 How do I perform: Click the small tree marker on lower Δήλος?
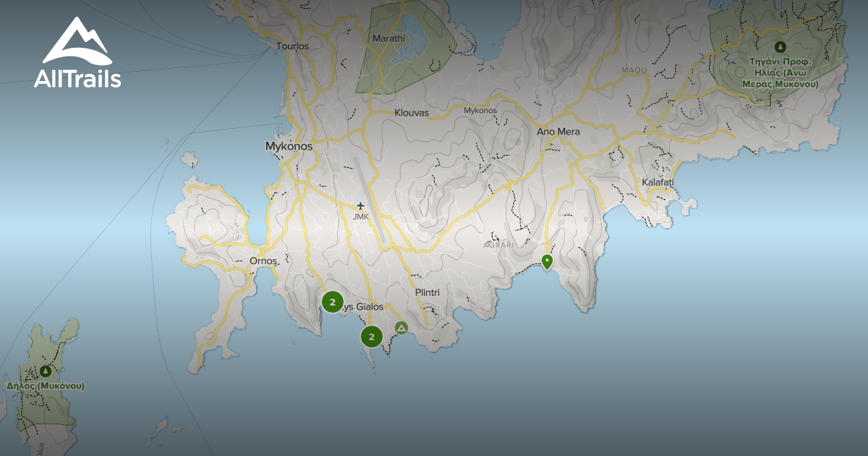pos(46,371)
